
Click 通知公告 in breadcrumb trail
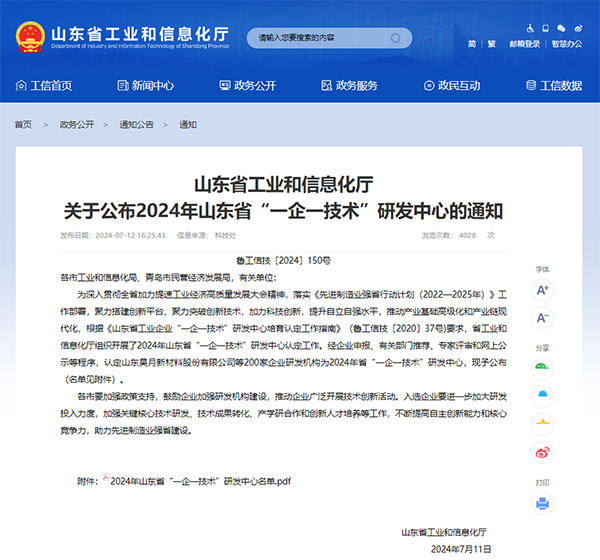pos(136,125)
